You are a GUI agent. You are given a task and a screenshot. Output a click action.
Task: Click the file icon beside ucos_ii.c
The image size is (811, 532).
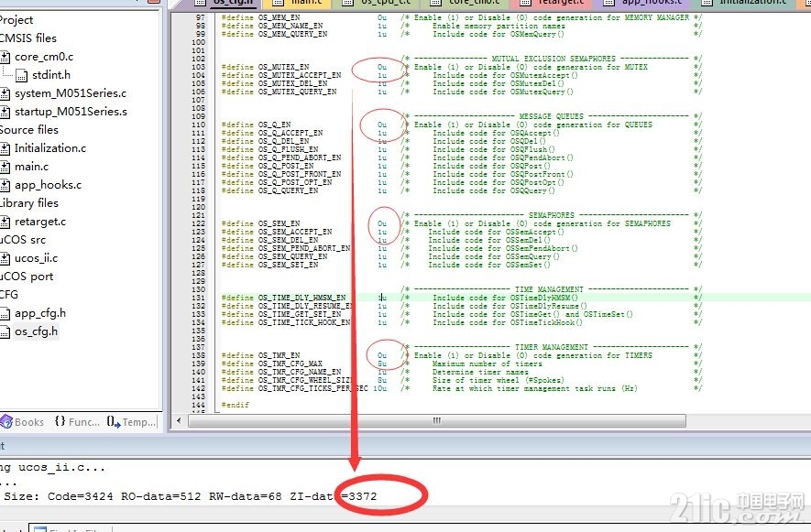click(x=5, y=258)
